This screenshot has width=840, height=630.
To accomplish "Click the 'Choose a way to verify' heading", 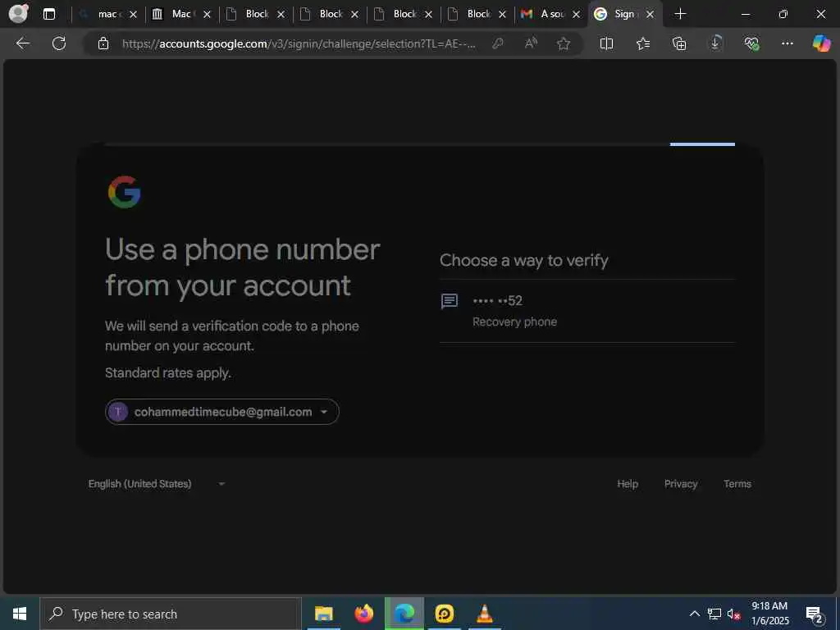I will [524, 260].
